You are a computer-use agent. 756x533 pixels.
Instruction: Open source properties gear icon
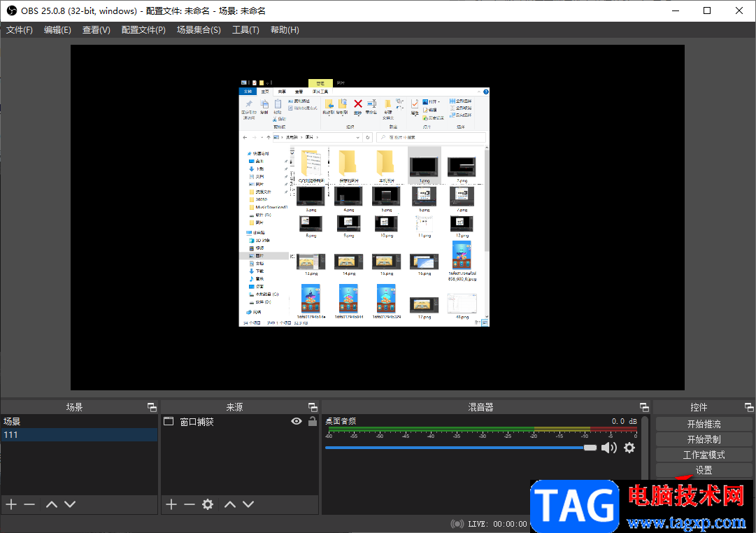(x=208, y=504)
